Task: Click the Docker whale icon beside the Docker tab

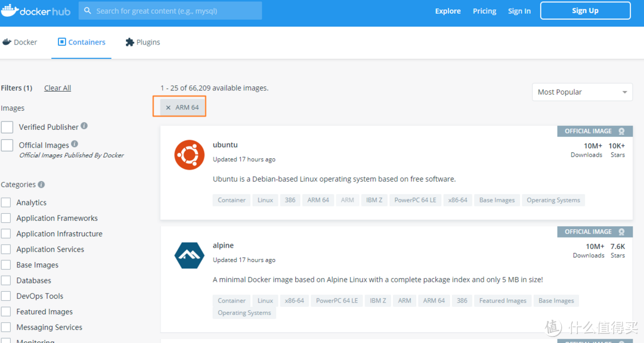Action: tap(7, 42)
